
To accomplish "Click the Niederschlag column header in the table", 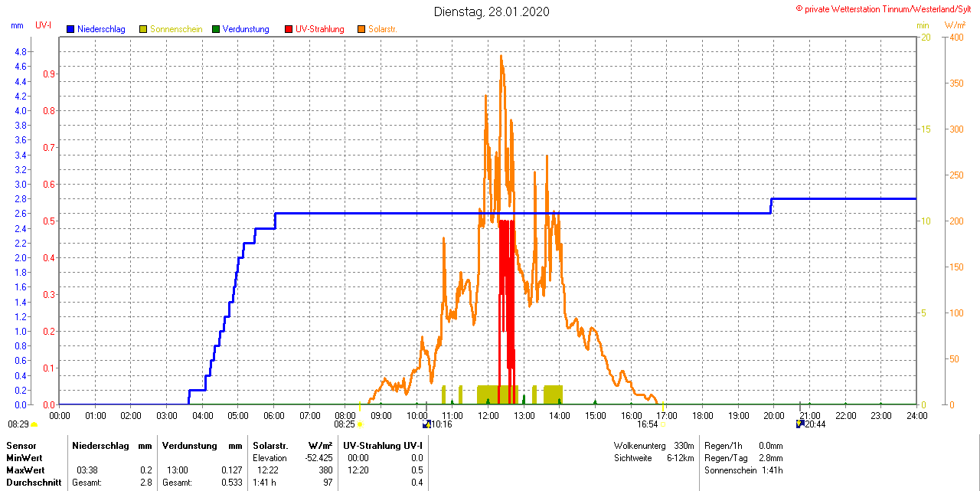I will (100, 446).
